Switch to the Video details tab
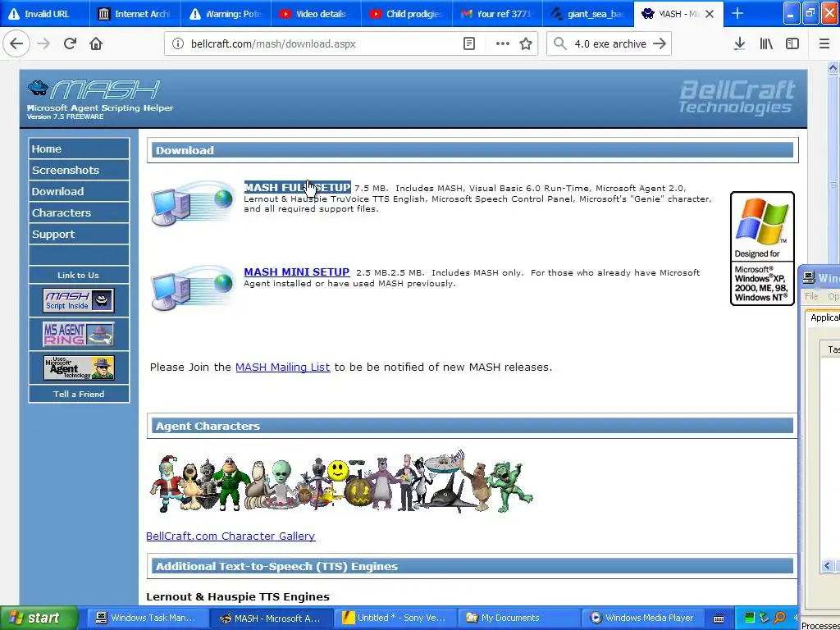840x630 pixels. (316, 14)
